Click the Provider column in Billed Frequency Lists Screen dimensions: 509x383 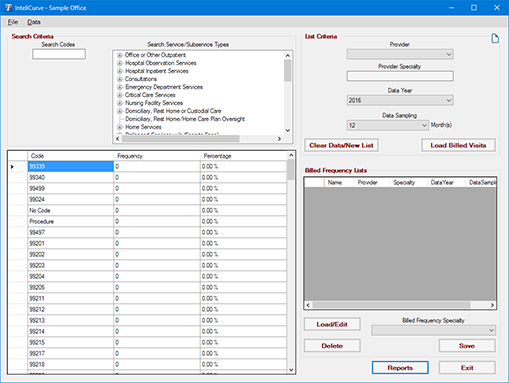coord(372,182)
